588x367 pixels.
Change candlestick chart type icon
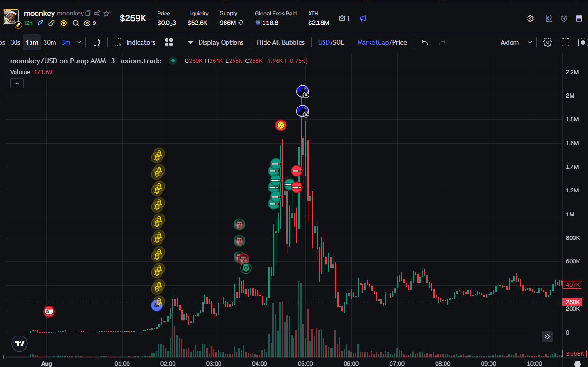[97, 42]
